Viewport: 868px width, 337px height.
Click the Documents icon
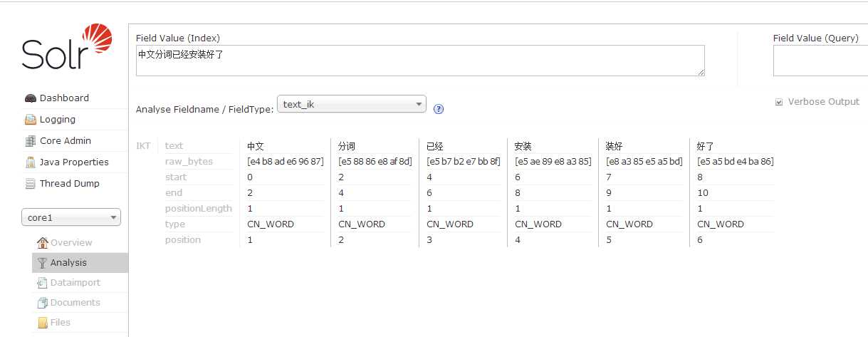point(42,302)
